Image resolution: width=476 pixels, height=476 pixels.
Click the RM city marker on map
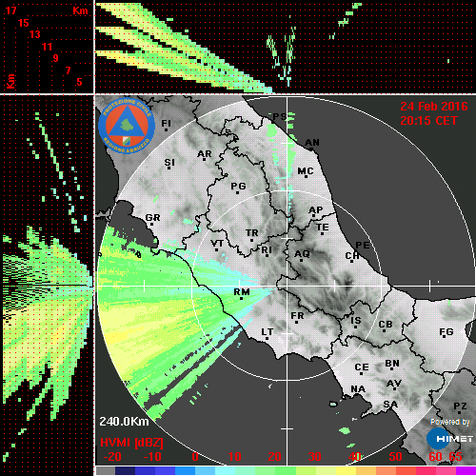pos(242,299)
